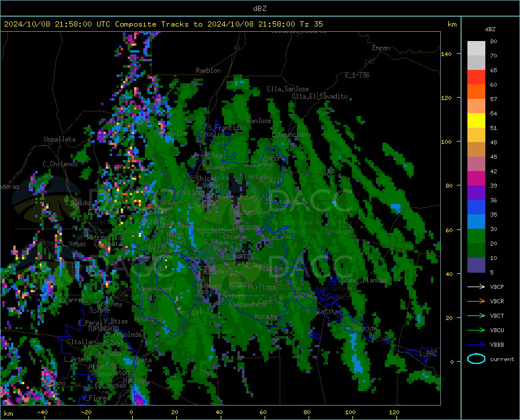520x420 pixels.
Task: Click the S_Francisco label
Action: click(x=227, y=128)
